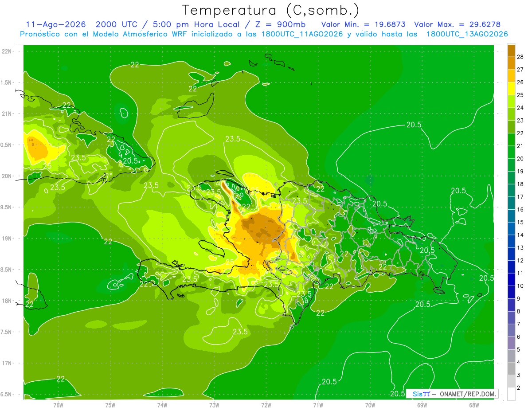Click the legend value '28'
Image resolution: width=532 pixels, height=411 pixels.
click(x=520, y=57)
